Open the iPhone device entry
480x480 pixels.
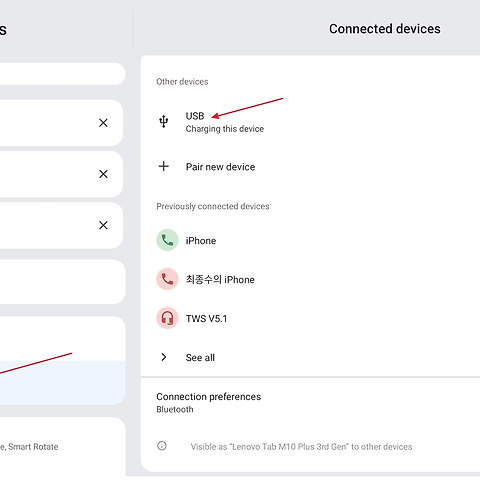(x=310, y=240)
